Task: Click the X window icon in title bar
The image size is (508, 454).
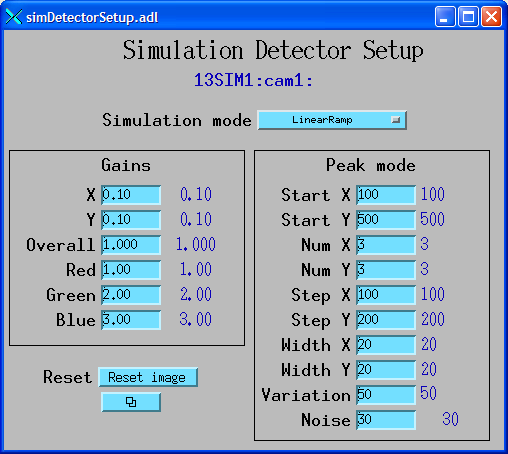Action: click(x=14, y=17)
